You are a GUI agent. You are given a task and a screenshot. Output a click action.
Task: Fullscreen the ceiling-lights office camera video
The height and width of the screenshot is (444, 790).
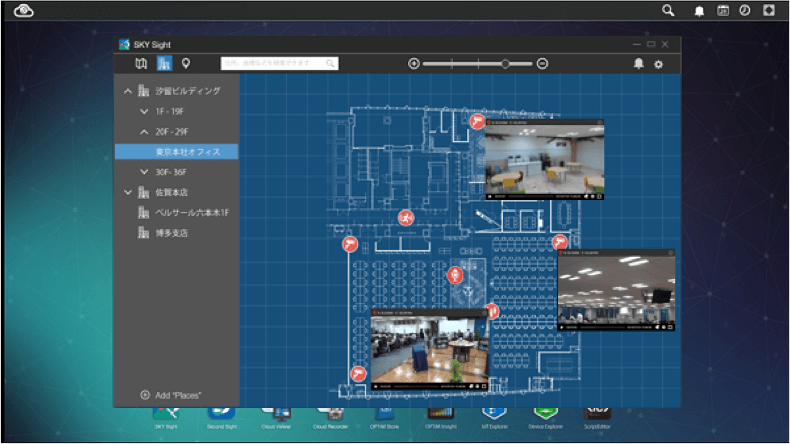[x=670, y=327]
